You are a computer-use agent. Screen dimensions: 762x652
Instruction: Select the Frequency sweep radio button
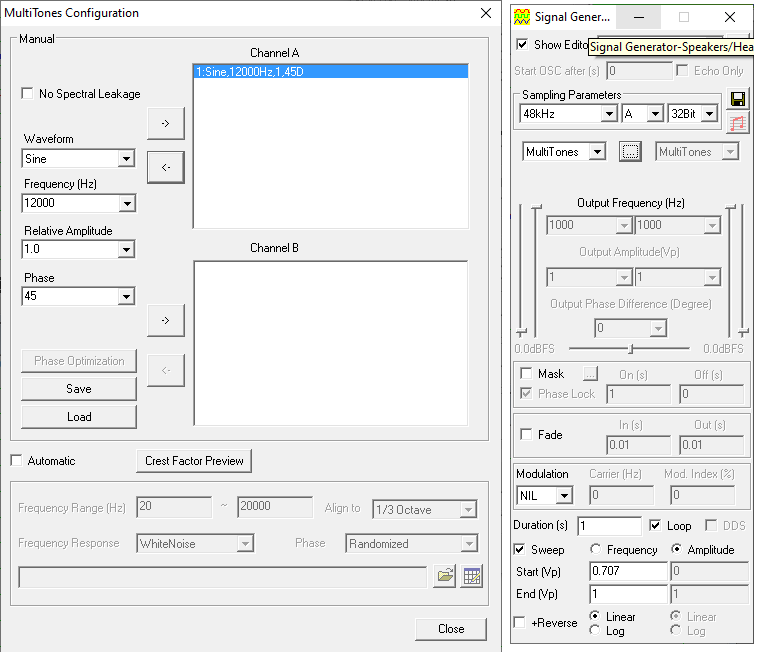596,550
